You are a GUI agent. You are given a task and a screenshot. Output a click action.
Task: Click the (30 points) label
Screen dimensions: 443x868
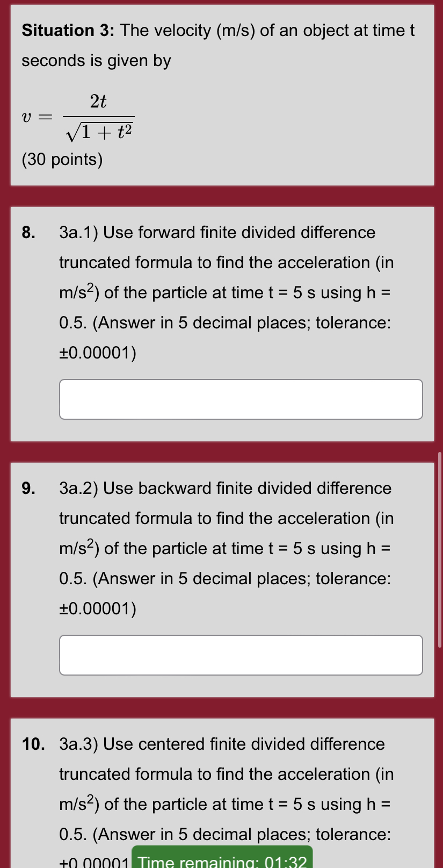point(61,159)
